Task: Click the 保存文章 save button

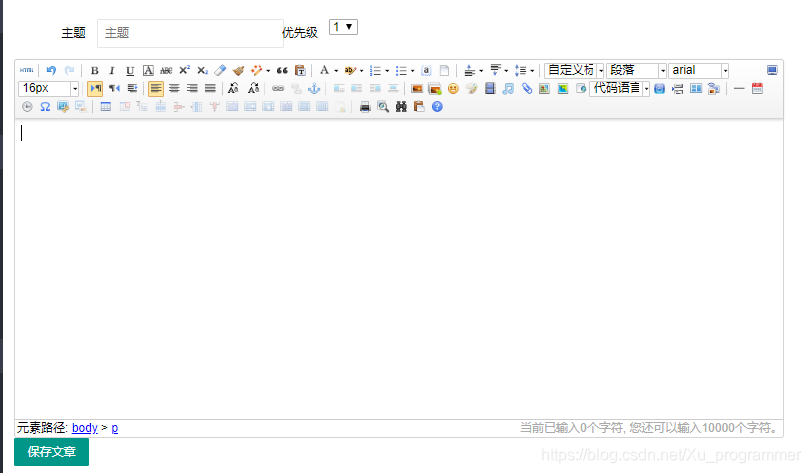Action: coord(51,452)
